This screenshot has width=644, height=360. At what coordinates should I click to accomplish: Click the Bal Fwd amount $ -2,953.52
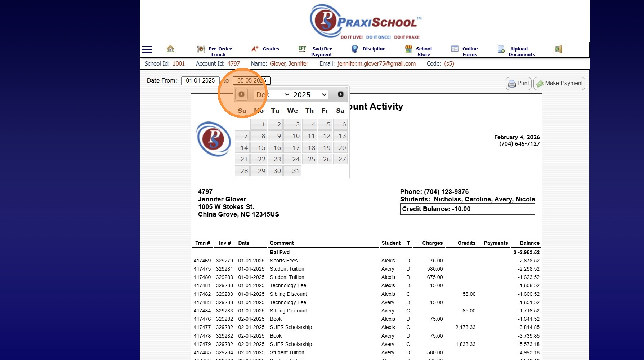[527, 253]
